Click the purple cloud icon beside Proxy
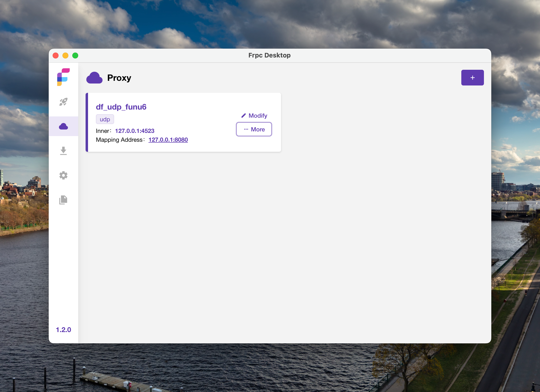The width and height of the screenshot is (540, 392). 94,78
